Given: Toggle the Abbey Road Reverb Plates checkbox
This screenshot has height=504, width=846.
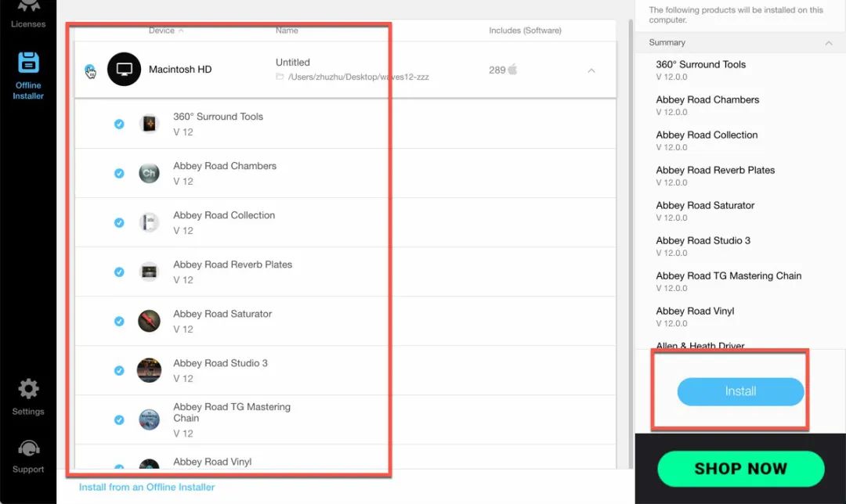Looking at the screenshot, I should [x=119, y=272].
